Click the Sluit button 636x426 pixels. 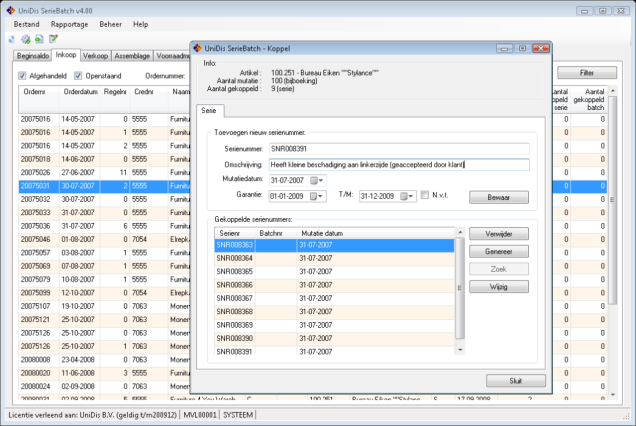(x=516, y=381)
